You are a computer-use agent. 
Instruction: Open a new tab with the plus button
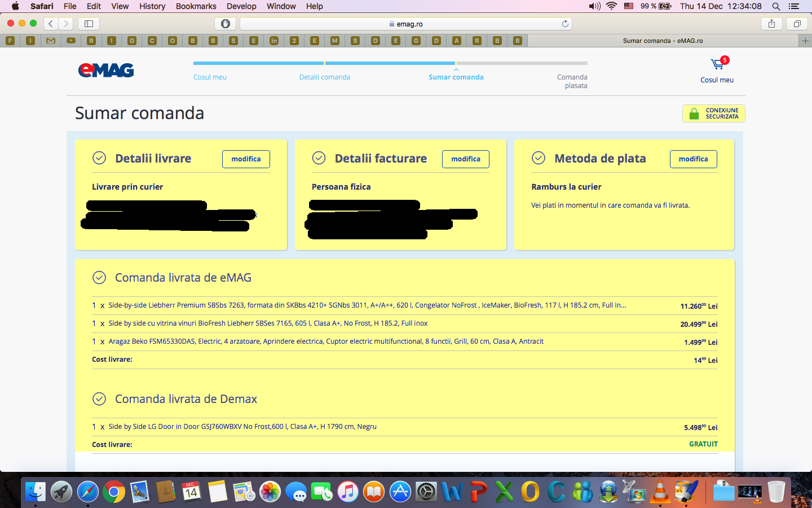pos(805,41)
